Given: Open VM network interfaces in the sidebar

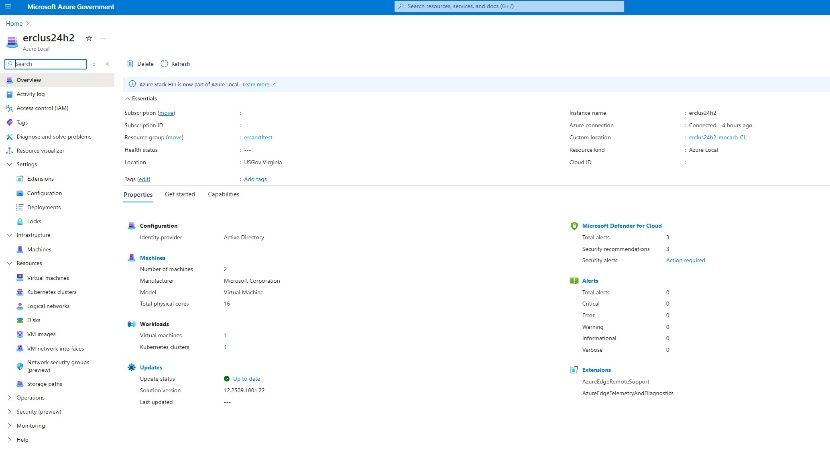Looking at the screenshot, I should (x=56, y=348).
